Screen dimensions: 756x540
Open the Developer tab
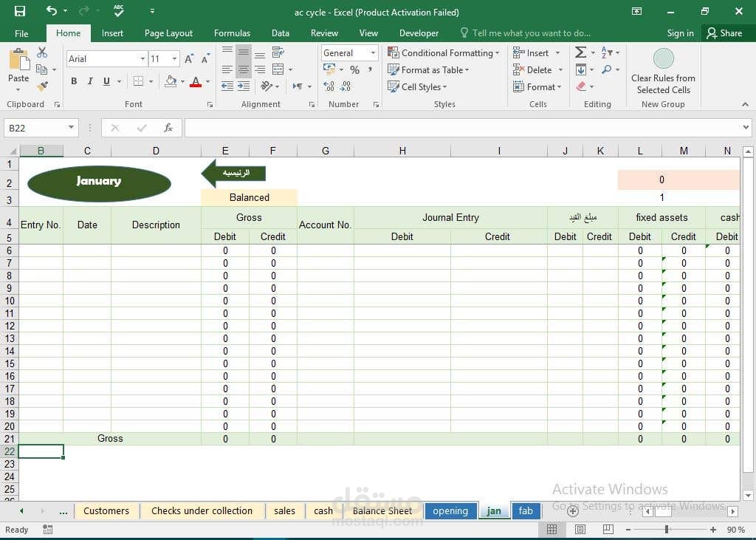419,33
